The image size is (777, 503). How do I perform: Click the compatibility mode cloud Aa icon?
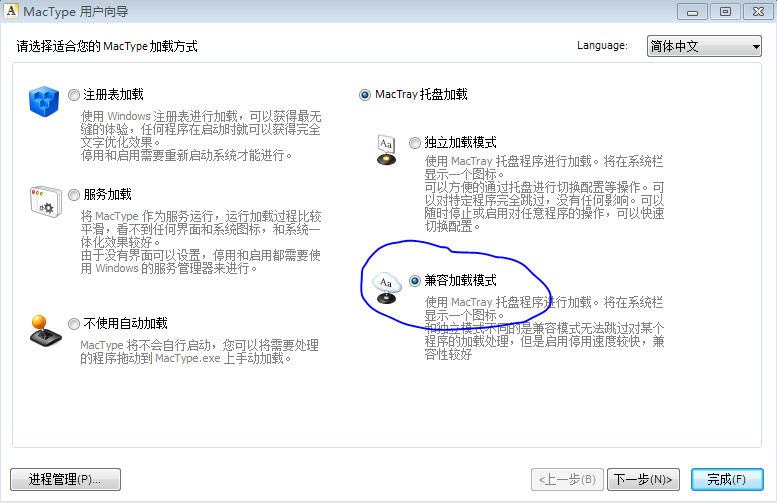[387, 287]
